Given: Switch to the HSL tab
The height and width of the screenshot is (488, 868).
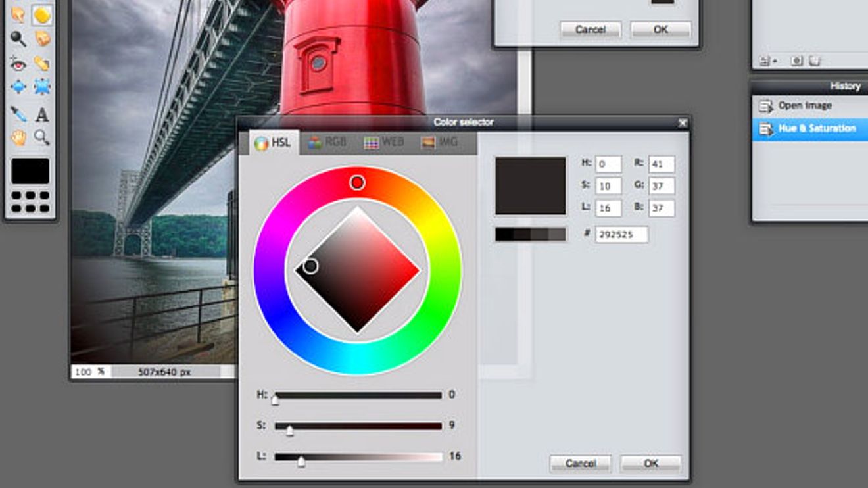Looking at the screenshot, I should (x=274, y=142).
